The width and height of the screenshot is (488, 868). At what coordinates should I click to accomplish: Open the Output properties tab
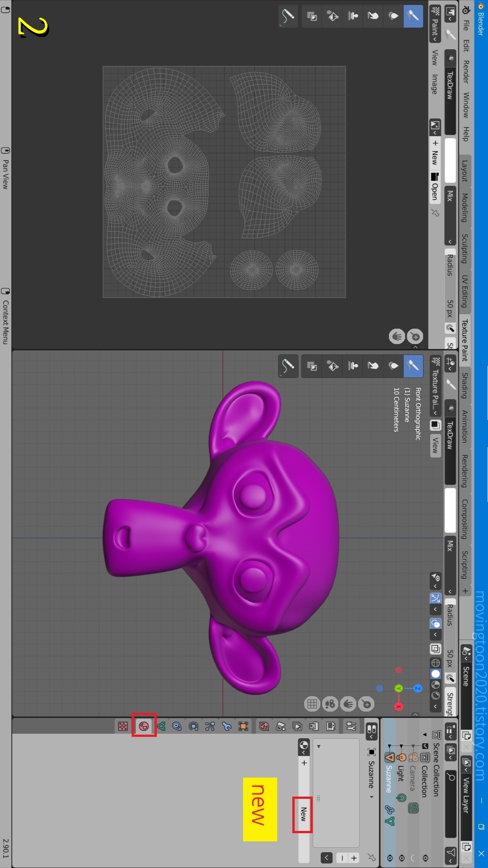tap(314, 726)
